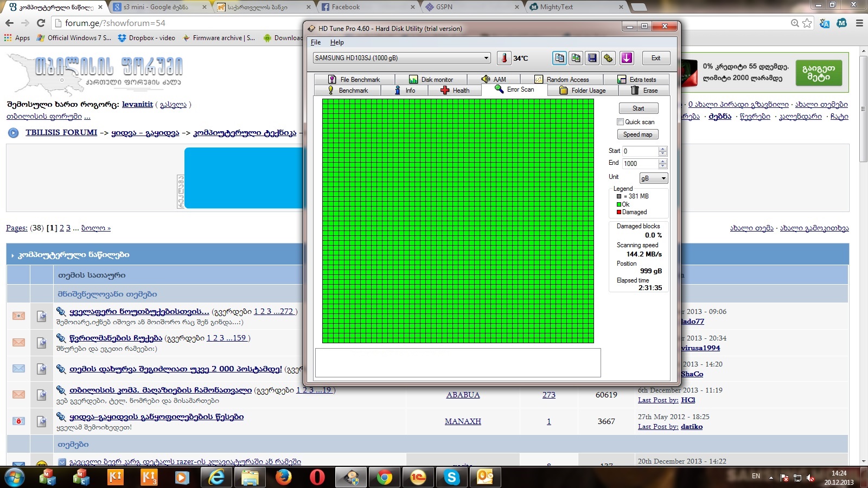
Task: Open the TBILISIS FORUMI breadcrumb link
Action: 61,132
